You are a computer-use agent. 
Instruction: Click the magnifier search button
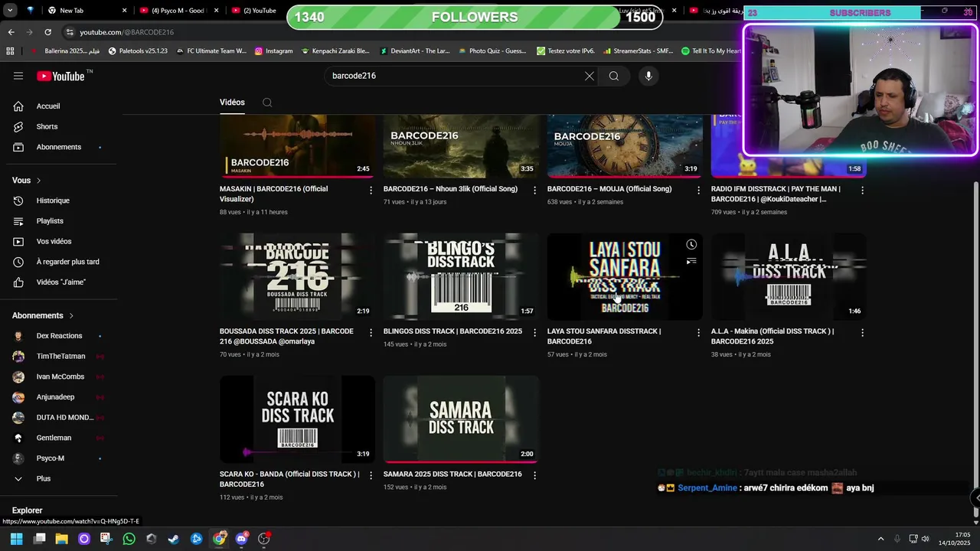click(613, 76)
